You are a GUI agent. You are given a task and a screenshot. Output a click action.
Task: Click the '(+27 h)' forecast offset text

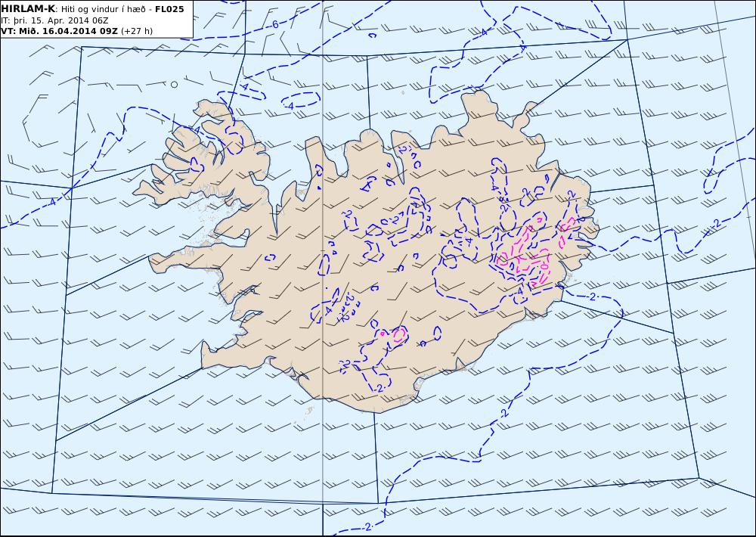[x=137, y=31]
